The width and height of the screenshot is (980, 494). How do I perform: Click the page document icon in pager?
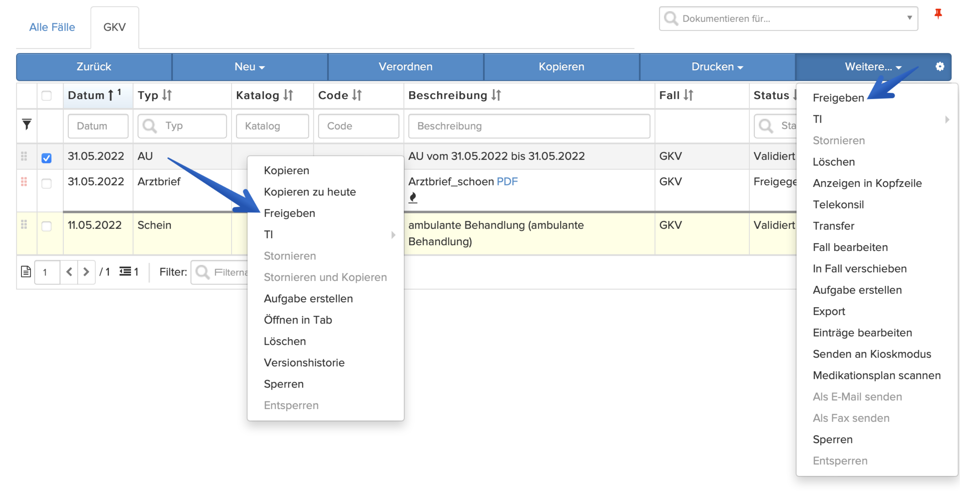[x=26, y=272]
